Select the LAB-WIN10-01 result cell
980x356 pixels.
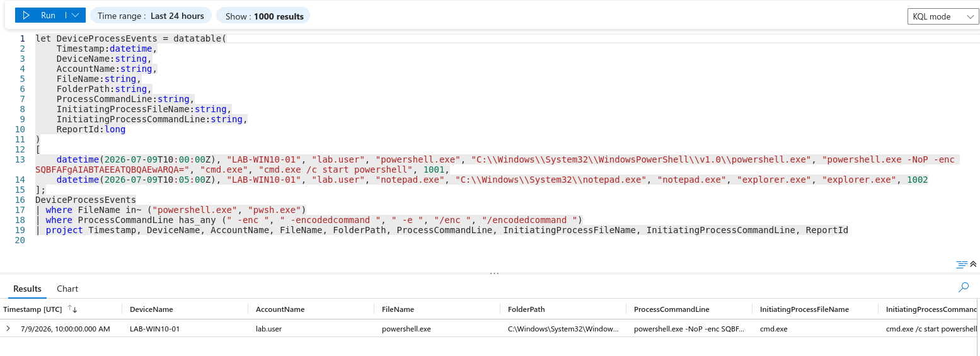click(155, 329)
